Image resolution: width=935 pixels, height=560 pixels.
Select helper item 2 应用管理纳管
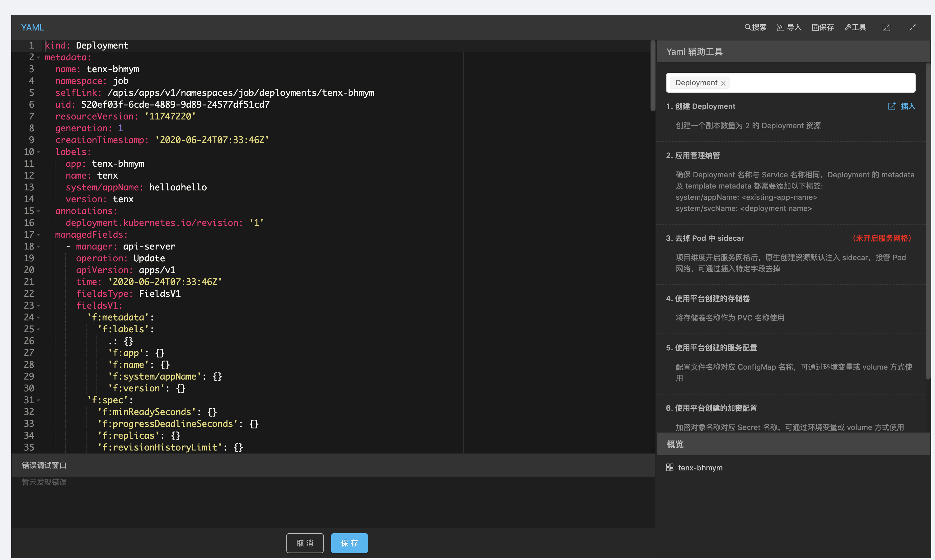click(x=693, y=156)
